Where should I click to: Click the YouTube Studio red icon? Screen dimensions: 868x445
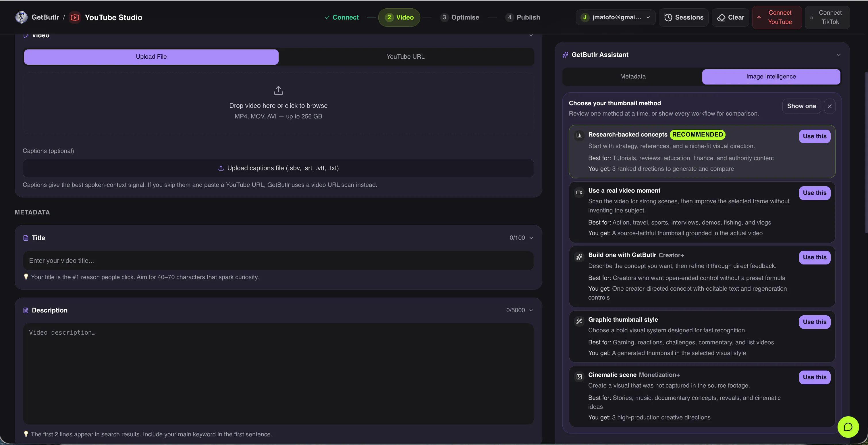(x=75, y=17)
